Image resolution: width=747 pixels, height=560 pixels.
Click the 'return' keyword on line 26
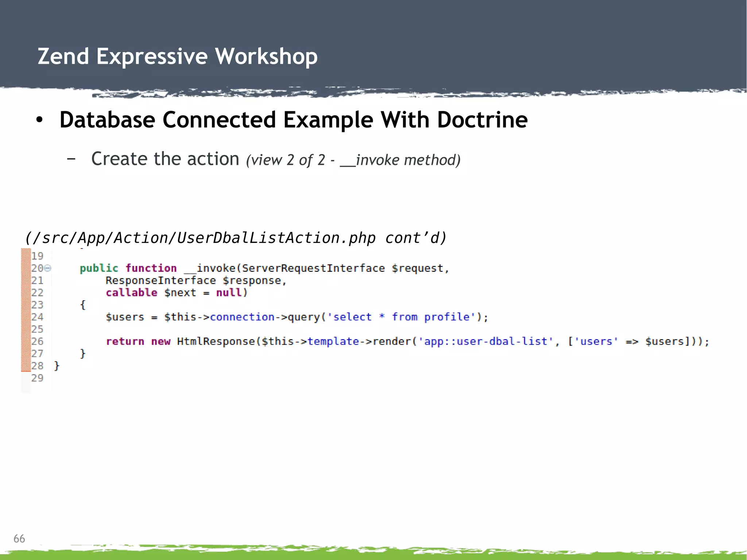(125, 341)
